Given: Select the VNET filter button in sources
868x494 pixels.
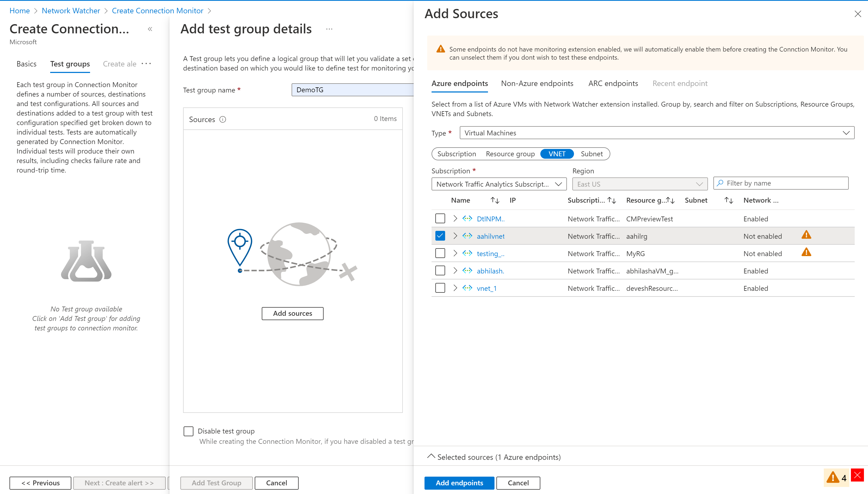Looking at the screenshot, I should [x=557, y=154].
